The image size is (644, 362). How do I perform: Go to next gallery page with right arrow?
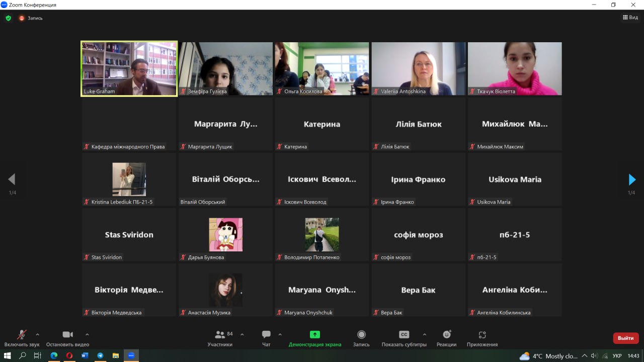pos(632,179)
